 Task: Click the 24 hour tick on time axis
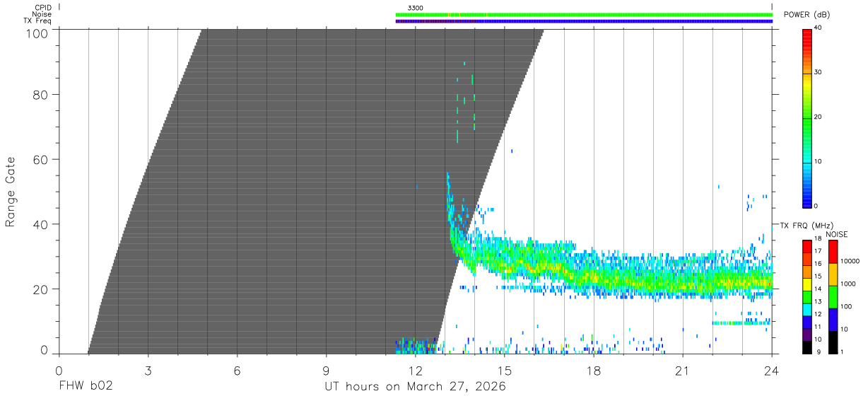tap(772, 370)
